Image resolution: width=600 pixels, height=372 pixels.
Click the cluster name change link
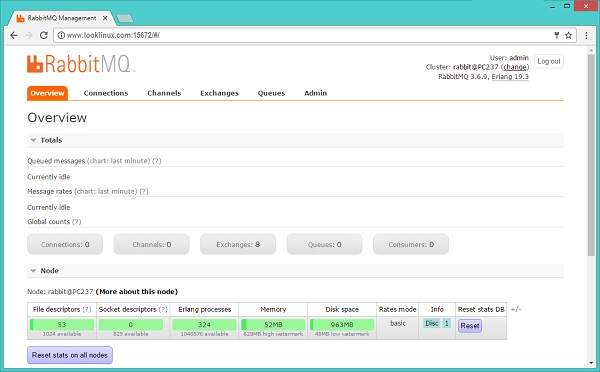[515, 67]
